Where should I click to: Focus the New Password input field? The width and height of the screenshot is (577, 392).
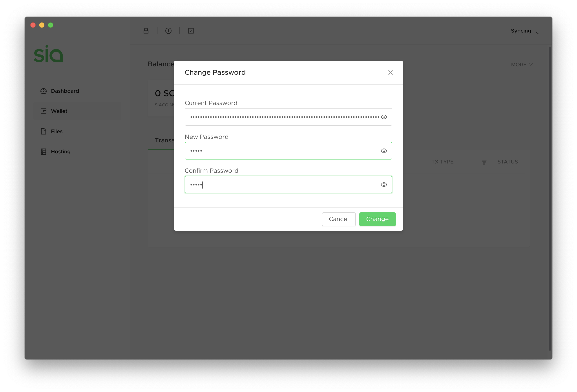(288, 151)
